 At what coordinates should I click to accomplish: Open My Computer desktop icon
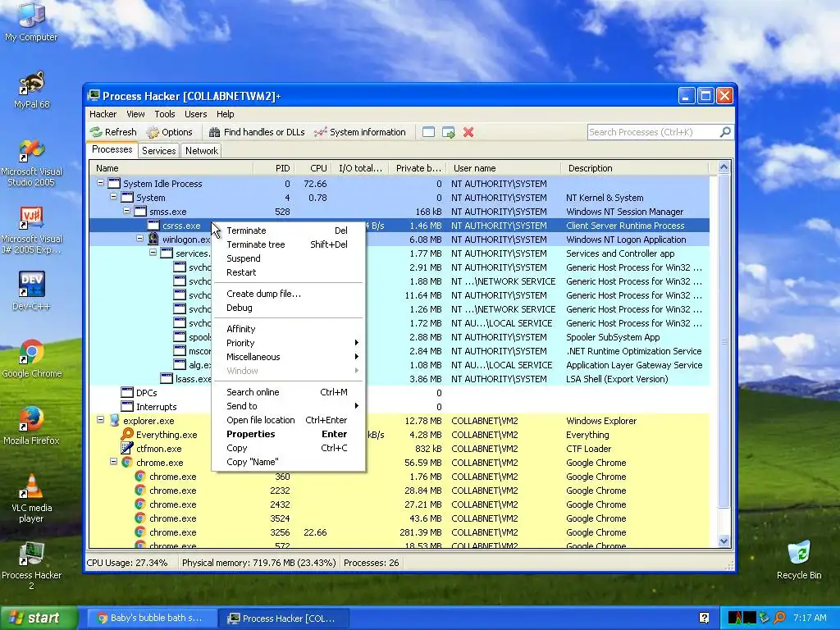tap(31, 22)
